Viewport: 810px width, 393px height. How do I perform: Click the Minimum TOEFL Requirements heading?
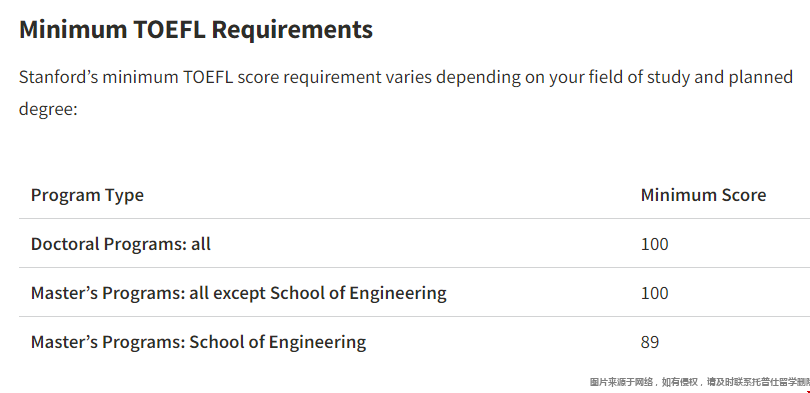pos(196,29)
